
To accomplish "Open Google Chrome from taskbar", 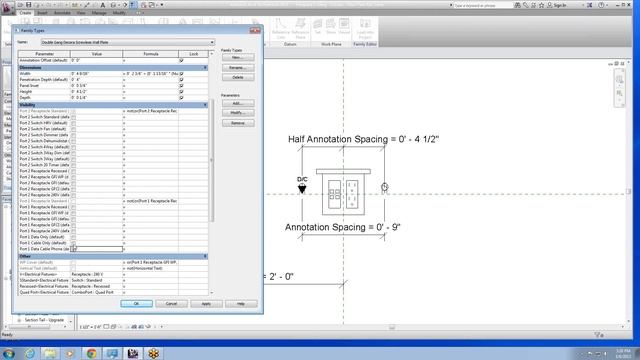I will [91, 353].
